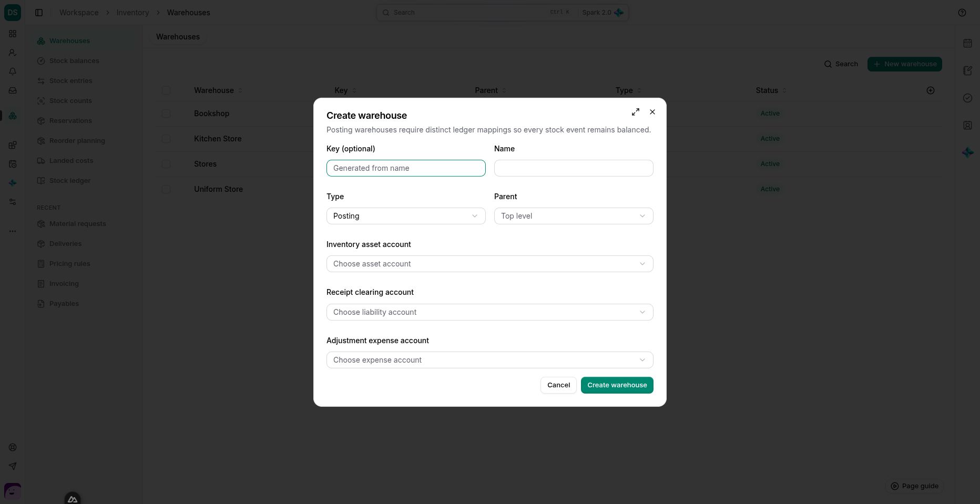Close the Create warehouse dialog
This screenshot has height=504, width=980.
(652, 112)
